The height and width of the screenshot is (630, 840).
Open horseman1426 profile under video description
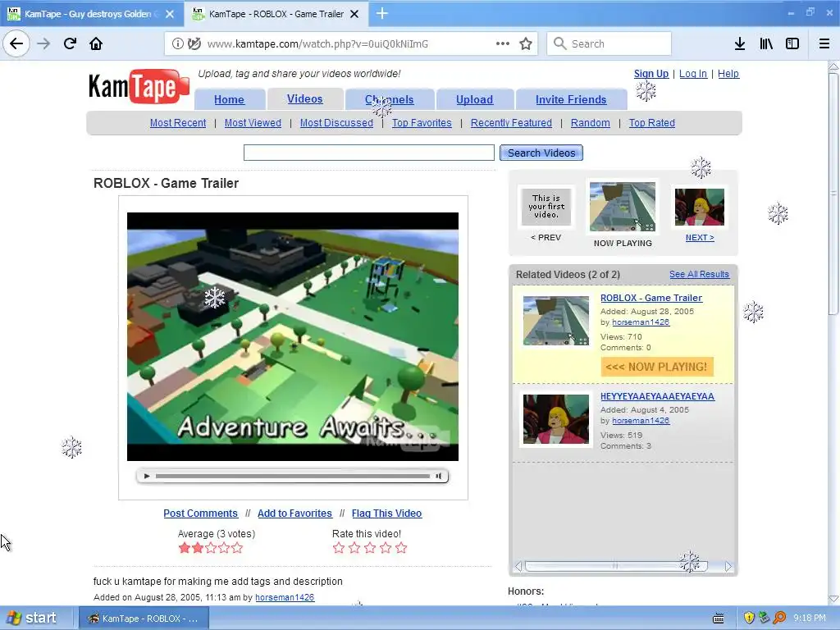pyautogui.click(x=285, y=597)
